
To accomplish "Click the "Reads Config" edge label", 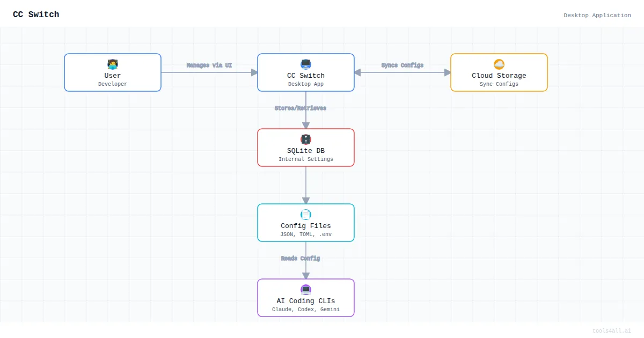I will tap(301, 259).
